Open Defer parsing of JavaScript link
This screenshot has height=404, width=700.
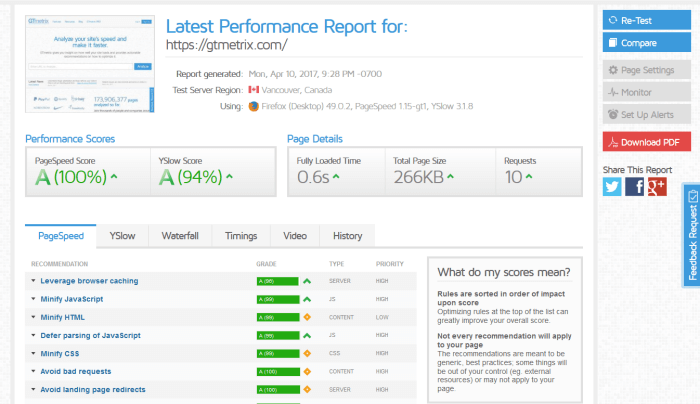(91, 335)
